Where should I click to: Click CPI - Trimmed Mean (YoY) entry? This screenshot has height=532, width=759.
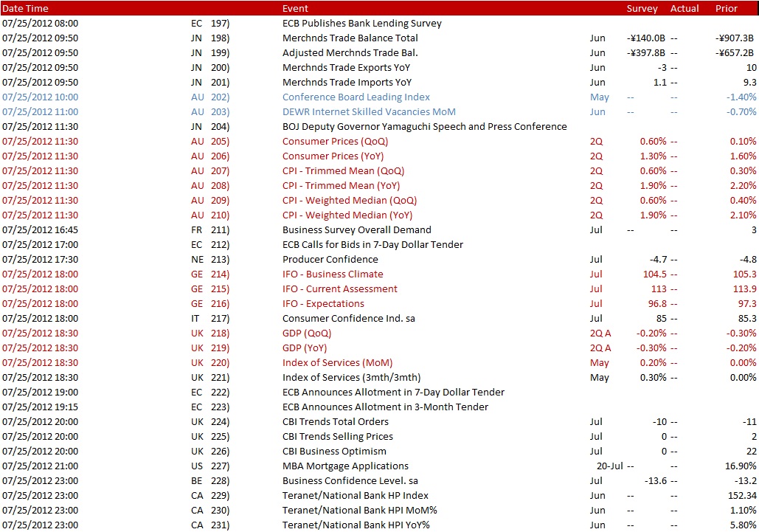pos(342,185)
